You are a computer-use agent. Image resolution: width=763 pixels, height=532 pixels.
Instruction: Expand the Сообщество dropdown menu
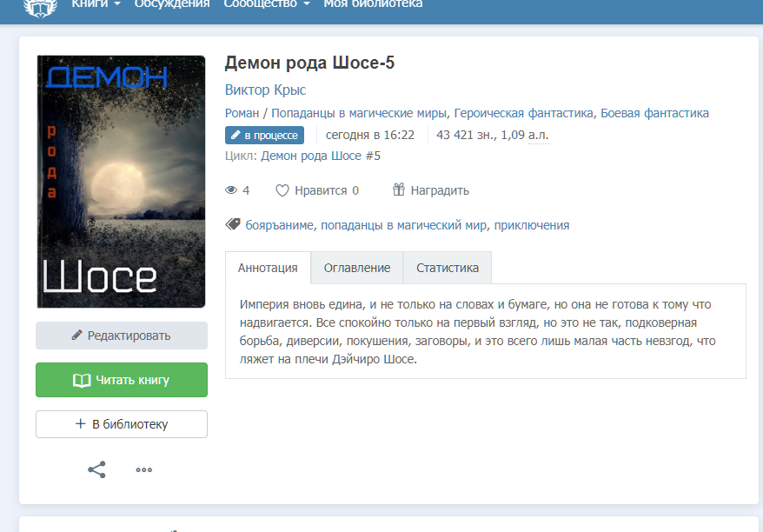pyautogui.click(x=266, y=4)
